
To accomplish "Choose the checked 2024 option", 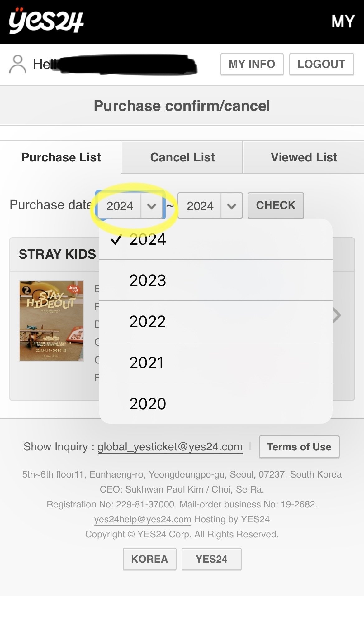I will pos(148,239).
